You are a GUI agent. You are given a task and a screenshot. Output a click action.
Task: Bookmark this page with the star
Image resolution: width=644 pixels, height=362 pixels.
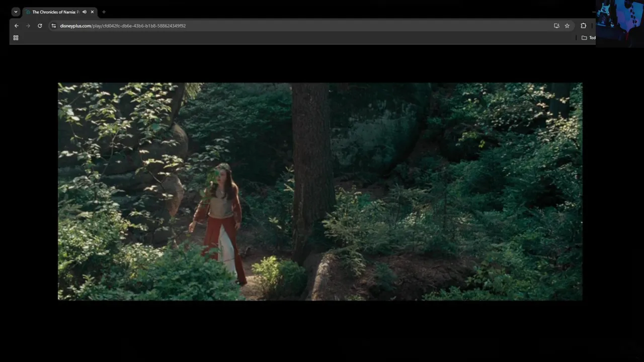pyautogui.click(x=567, y=26)
